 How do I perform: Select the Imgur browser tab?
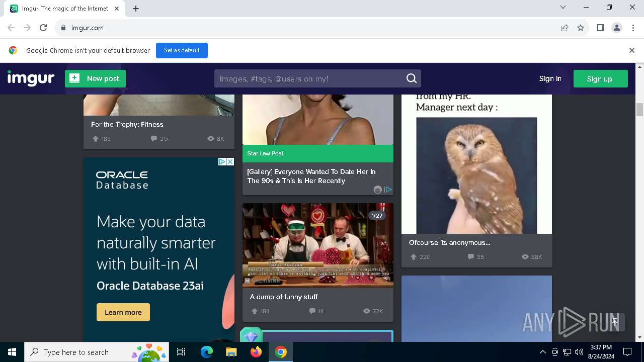coord(65,9)
